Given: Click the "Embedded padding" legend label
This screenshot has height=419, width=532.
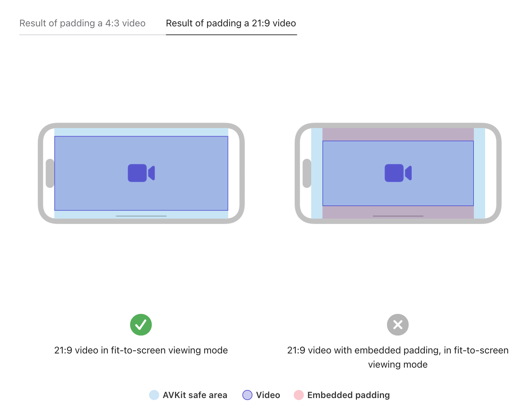Looking at the screenshot, I should point(348,395).
